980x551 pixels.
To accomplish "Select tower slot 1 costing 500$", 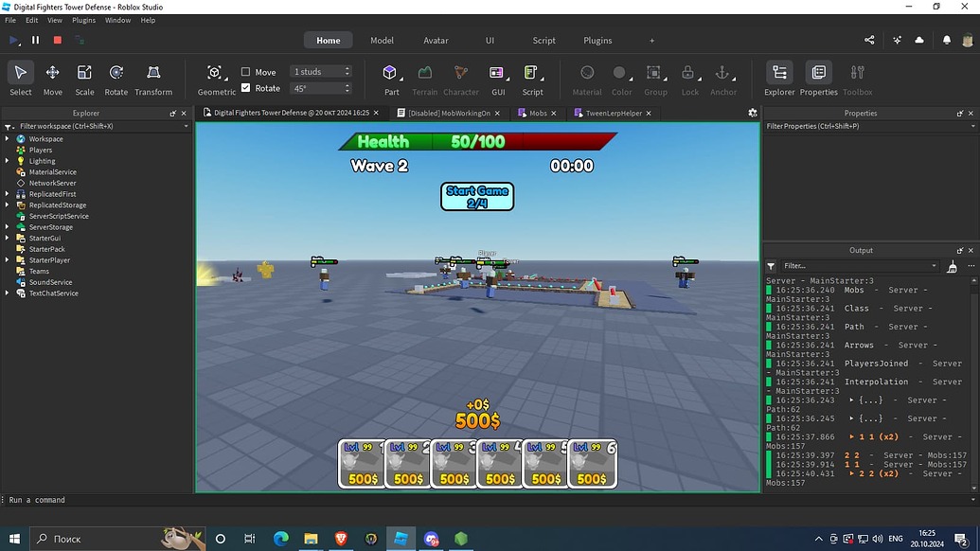I will 362,464.
